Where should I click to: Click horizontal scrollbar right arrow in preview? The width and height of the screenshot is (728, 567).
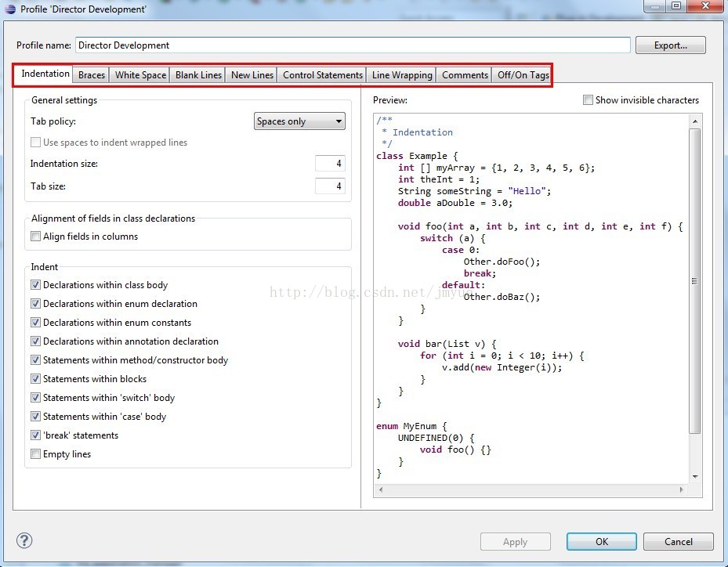coord(681,489)
